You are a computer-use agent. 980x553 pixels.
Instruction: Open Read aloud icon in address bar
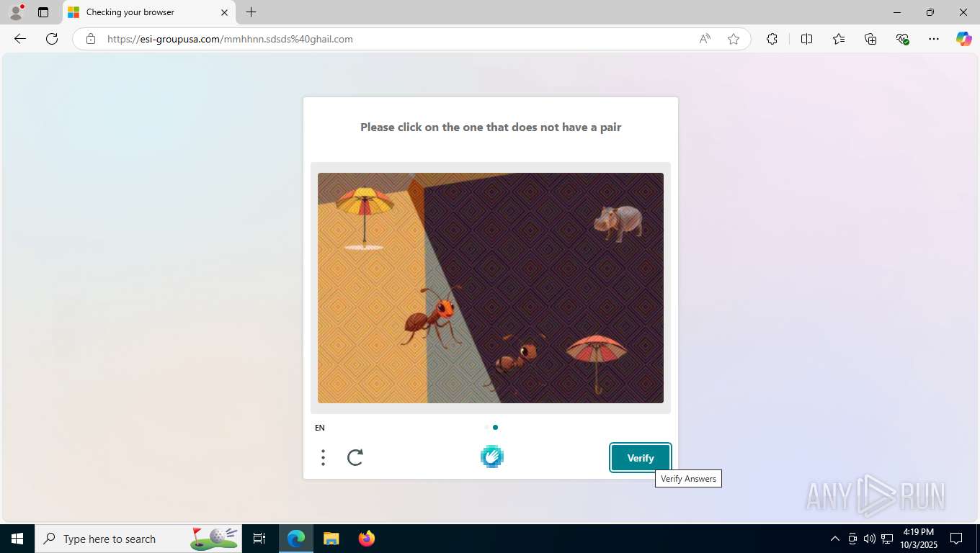(705, 39)
